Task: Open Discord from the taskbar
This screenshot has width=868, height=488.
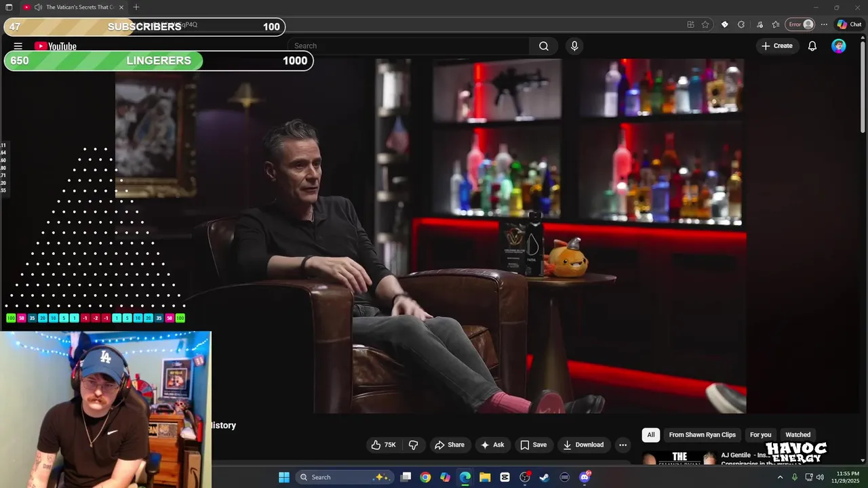Action: point(585,477)
